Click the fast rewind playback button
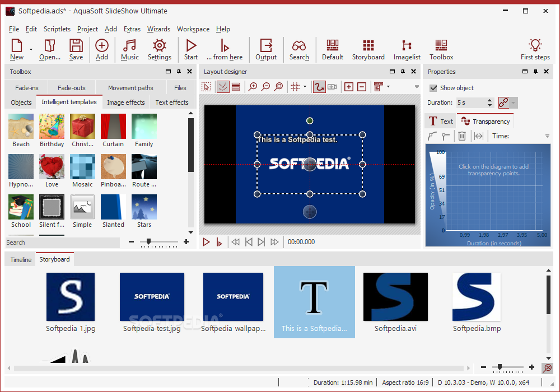 235,242
